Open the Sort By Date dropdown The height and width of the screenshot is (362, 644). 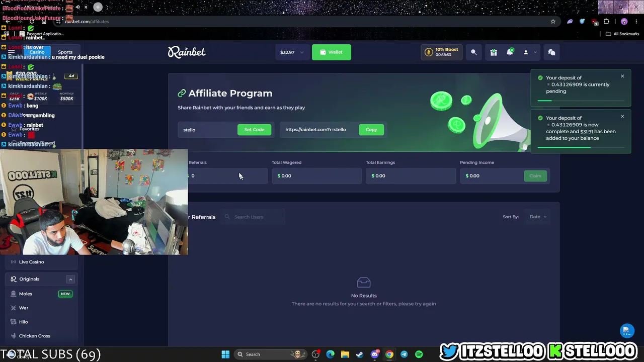pos(537,217)
